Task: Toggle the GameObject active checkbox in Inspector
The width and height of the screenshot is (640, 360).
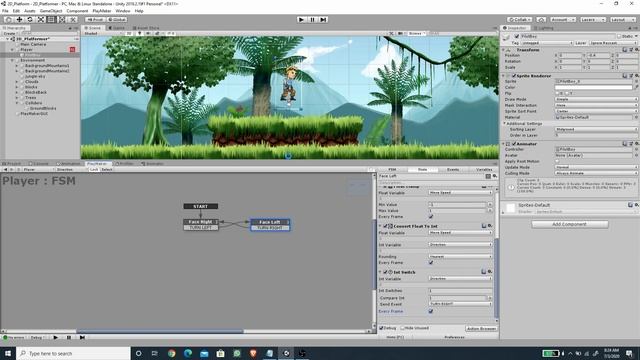Action: (x=517, y=36)
